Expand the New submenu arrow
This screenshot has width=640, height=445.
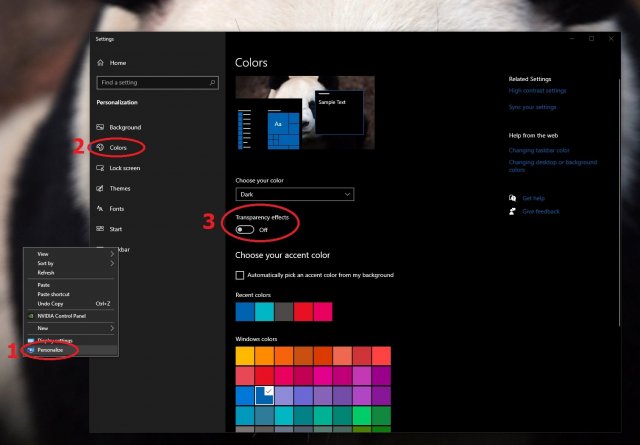111,328
